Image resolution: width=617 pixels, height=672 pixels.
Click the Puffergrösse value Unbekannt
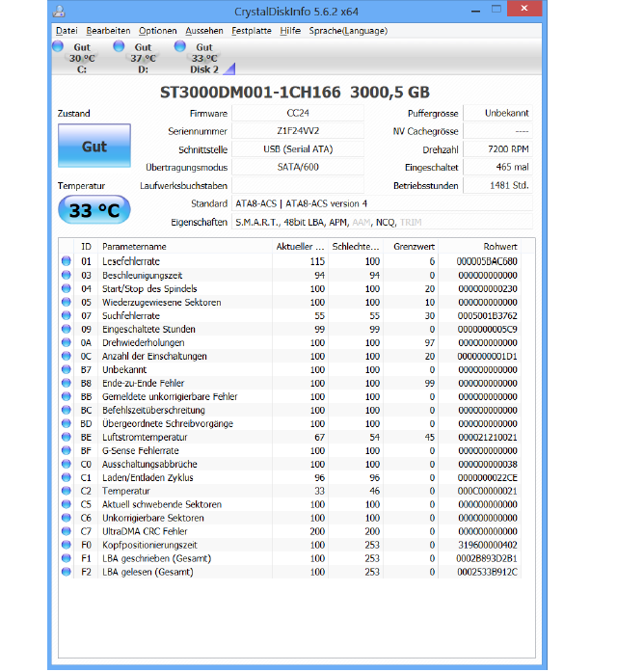497,113
